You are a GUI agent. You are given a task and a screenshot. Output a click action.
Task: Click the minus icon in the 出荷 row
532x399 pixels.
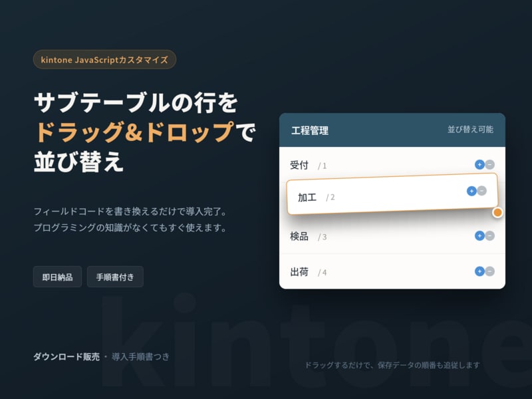[x=489, y=271]
